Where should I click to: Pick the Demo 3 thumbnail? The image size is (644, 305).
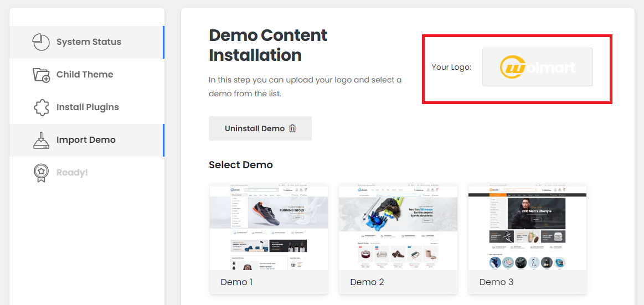click(x=527, y=228)
